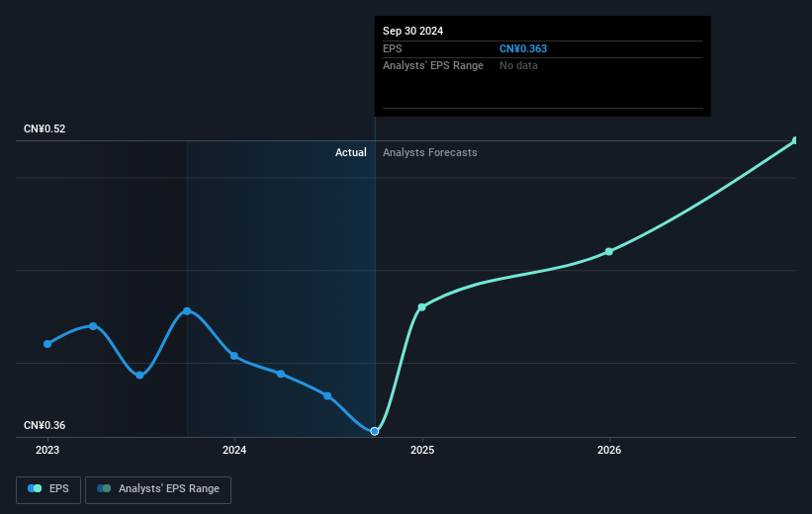Click the 2026 x-axis label
This screenshot has width=812, height=514.
click(609, 450)
